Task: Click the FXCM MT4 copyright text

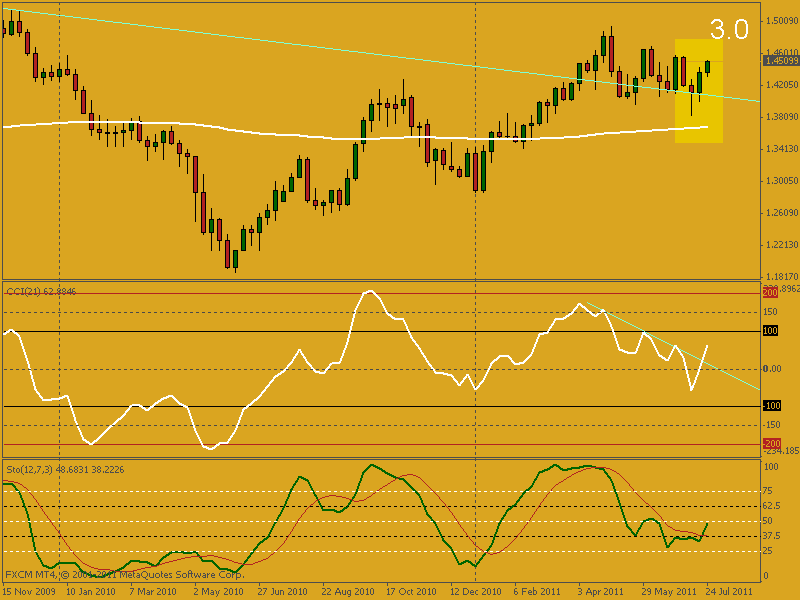Action: tap(124, 575)
